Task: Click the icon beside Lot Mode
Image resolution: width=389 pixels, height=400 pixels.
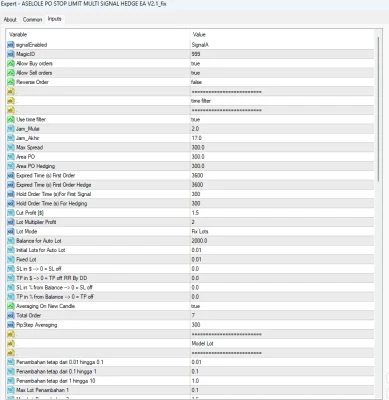Action: tap(11, 231)
